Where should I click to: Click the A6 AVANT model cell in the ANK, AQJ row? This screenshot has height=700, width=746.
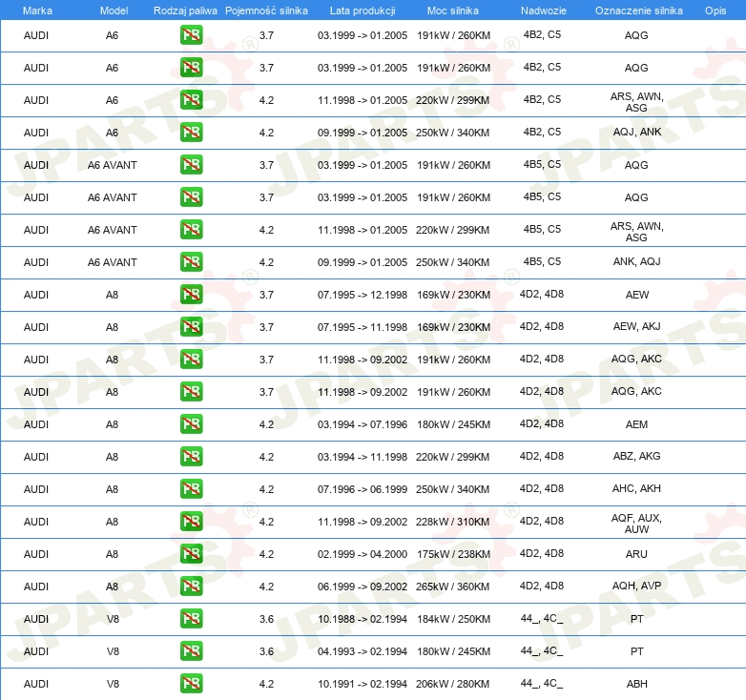pyautogui.click(x=113, y=262)
